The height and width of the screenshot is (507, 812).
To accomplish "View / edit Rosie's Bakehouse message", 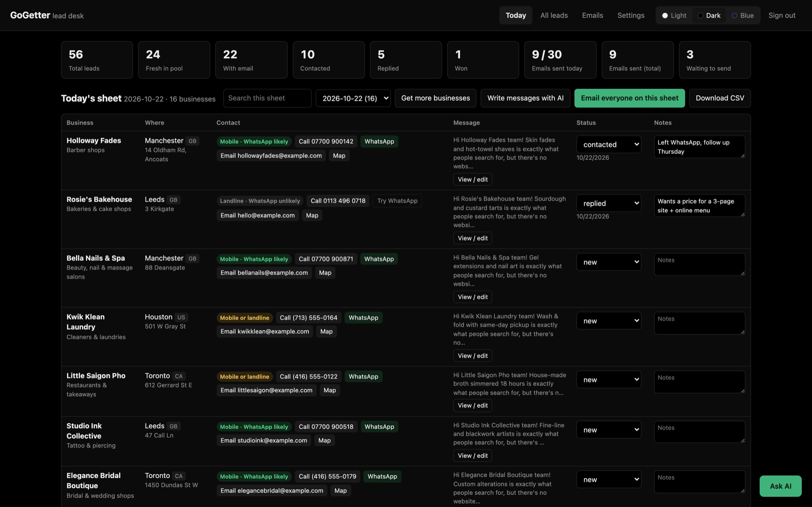I will (473, 238).
